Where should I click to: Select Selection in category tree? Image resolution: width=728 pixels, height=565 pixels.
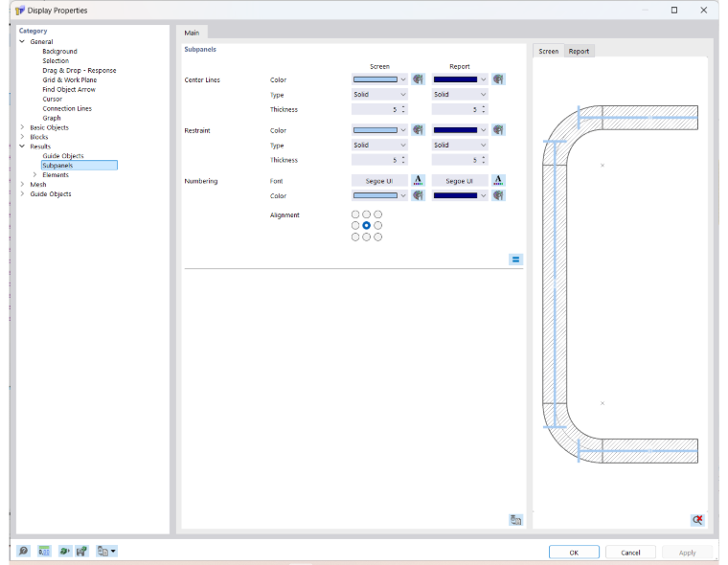click(x=56, y=61)
